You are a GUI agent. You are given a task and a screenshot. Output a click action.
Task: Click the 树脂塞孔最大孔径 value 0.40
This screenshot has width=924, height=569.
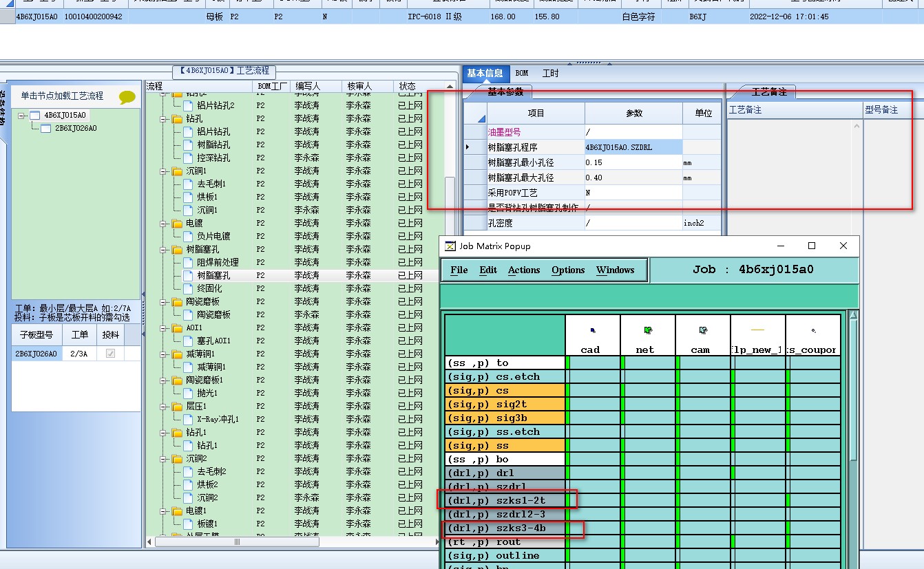(633, 178)
